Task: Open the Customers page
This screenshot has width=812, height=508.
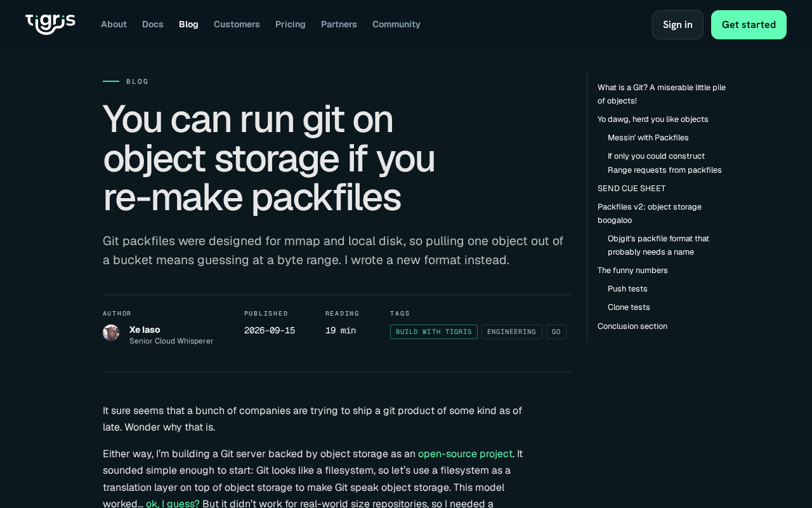Action: [237, 24]
